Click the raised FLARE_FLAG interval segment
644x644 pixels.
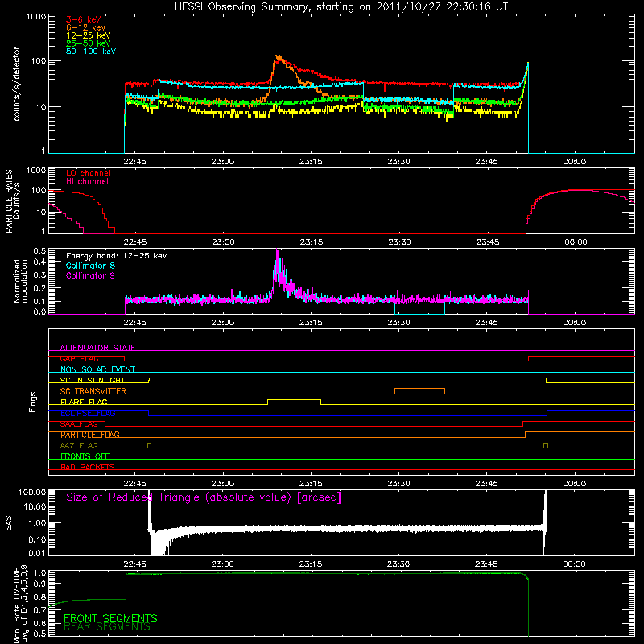(294, 399)
